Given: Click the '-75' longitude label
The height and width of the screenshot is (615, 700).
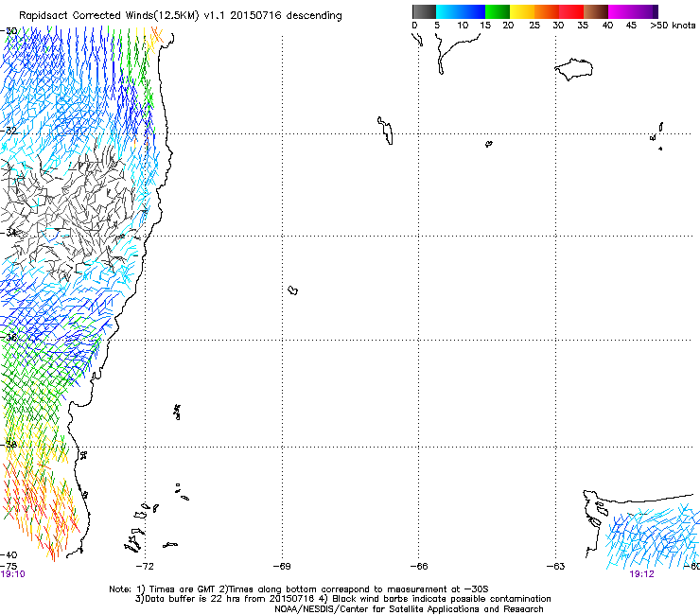Looking at the screenshot, I should pyautogui.click(x=9, y=567).
